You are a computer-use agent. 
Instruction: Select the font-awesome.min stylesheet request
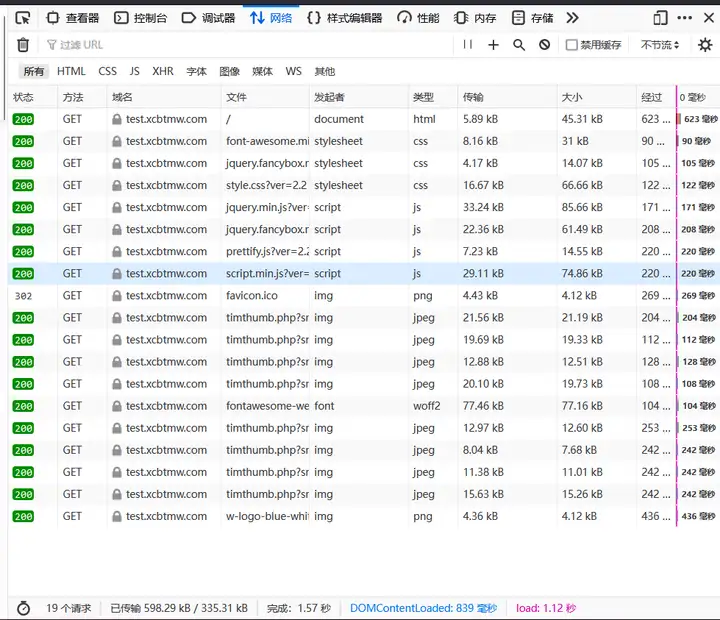point(364,141)
